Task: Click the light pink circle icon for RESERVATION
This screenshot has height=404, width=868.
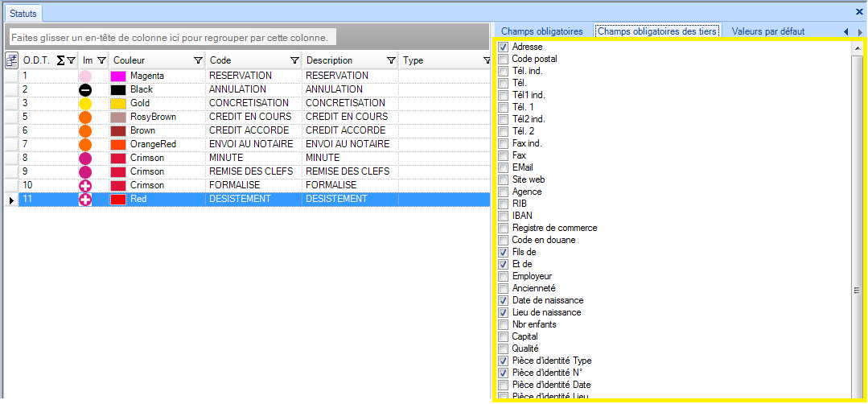Action: coord(85,76)
